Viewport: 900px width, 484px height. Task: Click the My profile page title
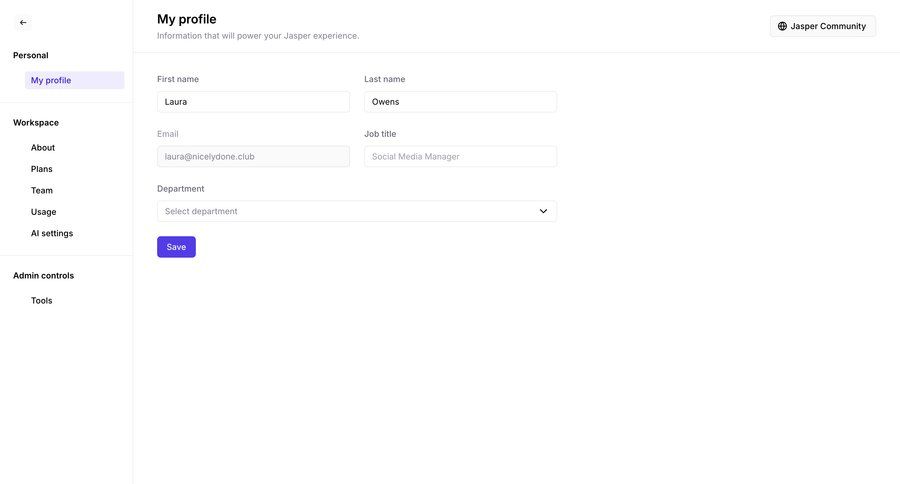coord(187,19)
